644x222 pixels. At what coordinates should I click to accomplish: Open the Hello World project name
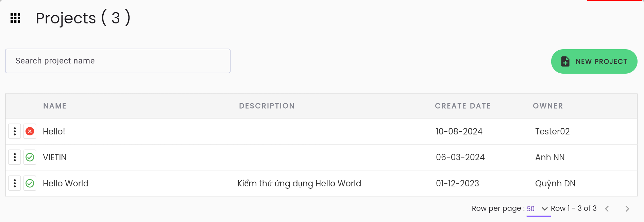pos(66,183)
